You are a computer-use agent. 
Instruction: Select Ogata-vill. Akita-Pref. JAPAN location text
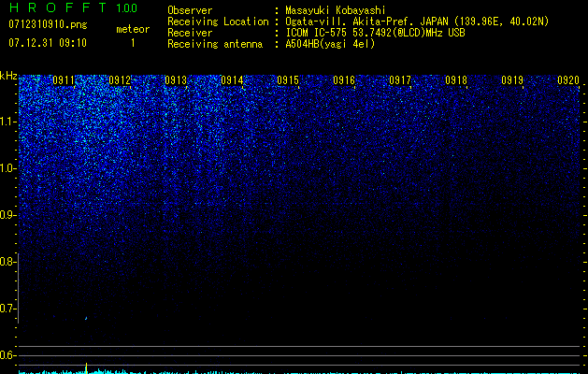(417, 22)
